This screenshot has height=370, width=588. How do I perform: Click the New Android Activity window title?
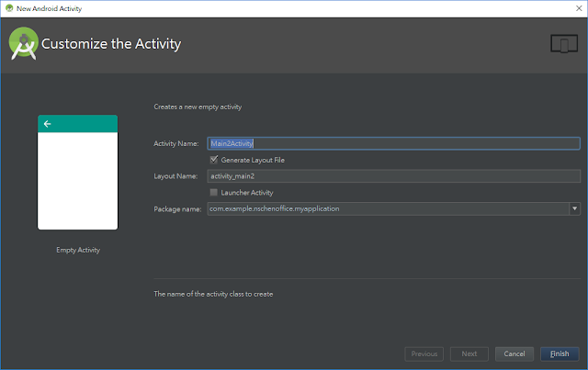[49, 8]
